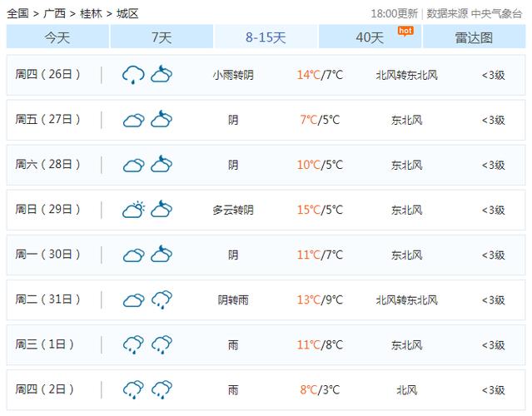This screenshot has height=416, width=532.
Task: Click the date label 周三（1日）
Action: pyautogui.click(x=44, y=344)
